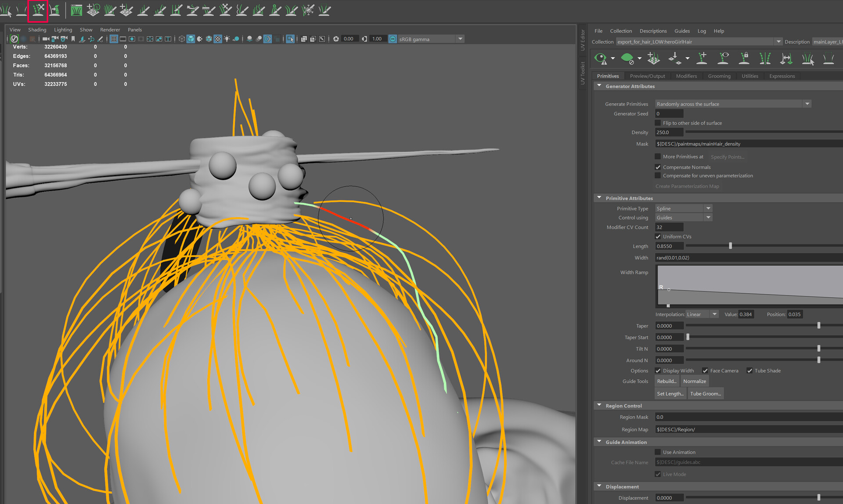Uncheck Compensate Normals option

[x=658, y=167]
